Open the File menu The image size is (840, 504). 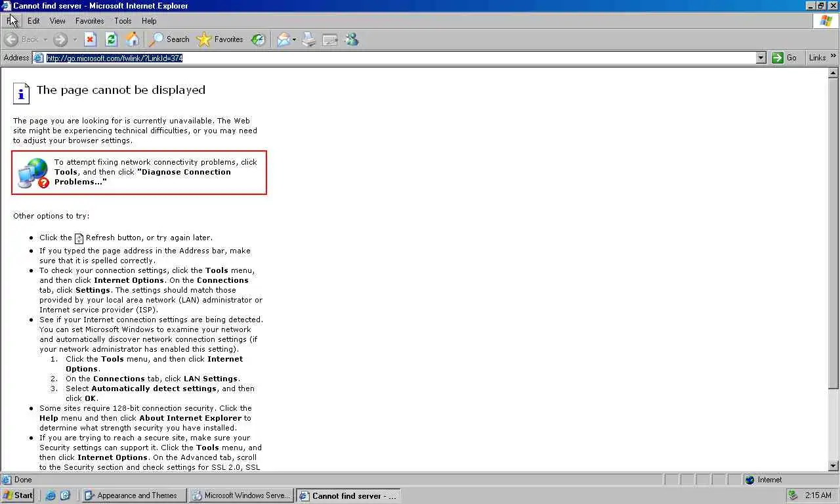click(x=12, y=21)
